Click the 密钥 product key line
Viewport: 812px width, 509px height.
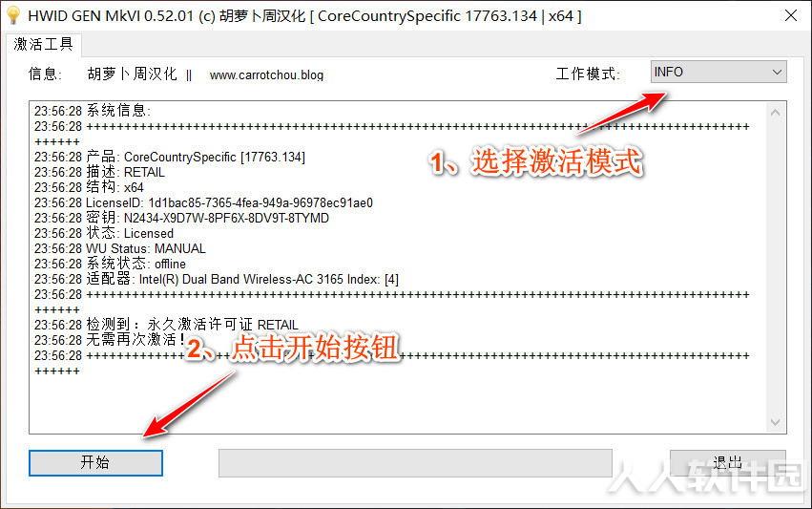pyautogui.click(x=181, y=218)
